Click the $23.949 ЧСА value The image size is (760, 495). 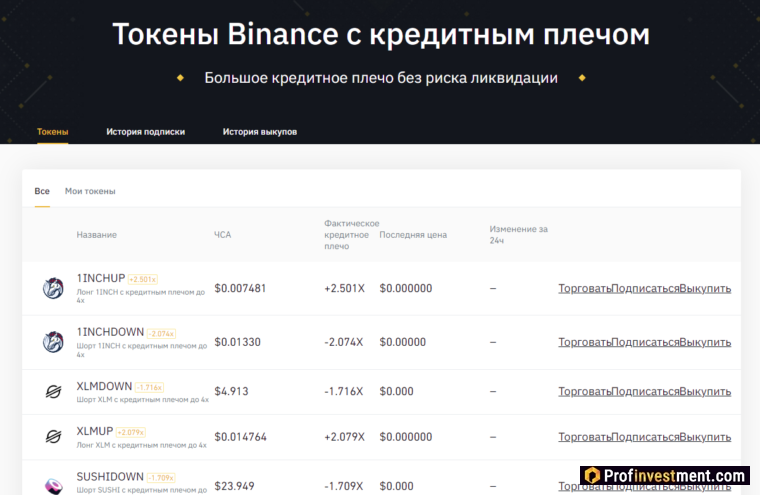coord(234,486)
